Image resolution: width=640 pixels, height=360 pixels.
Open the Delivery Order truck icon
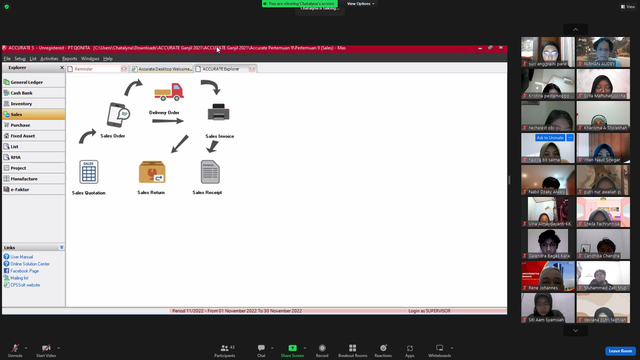[x=169, y=92]
